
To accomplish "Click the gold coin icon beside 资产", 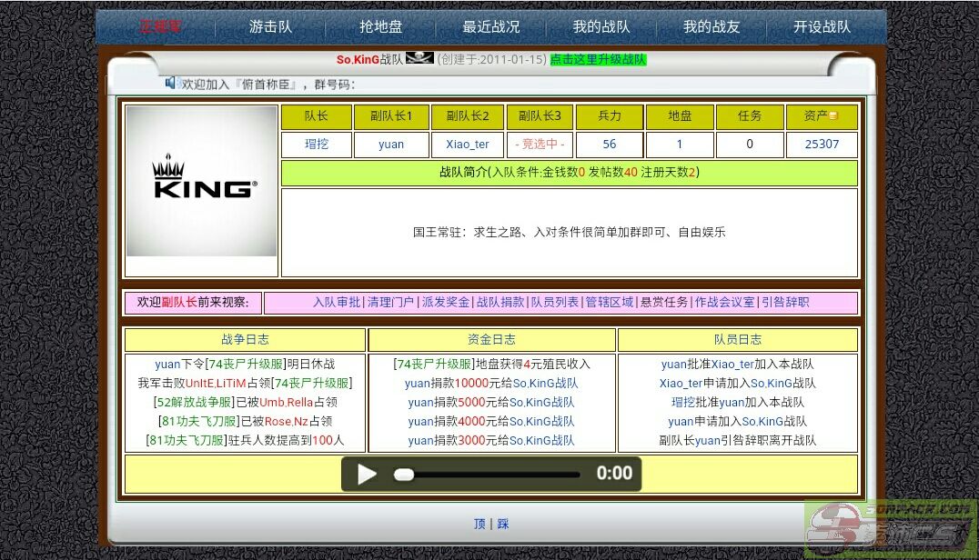I will (833, 116).
